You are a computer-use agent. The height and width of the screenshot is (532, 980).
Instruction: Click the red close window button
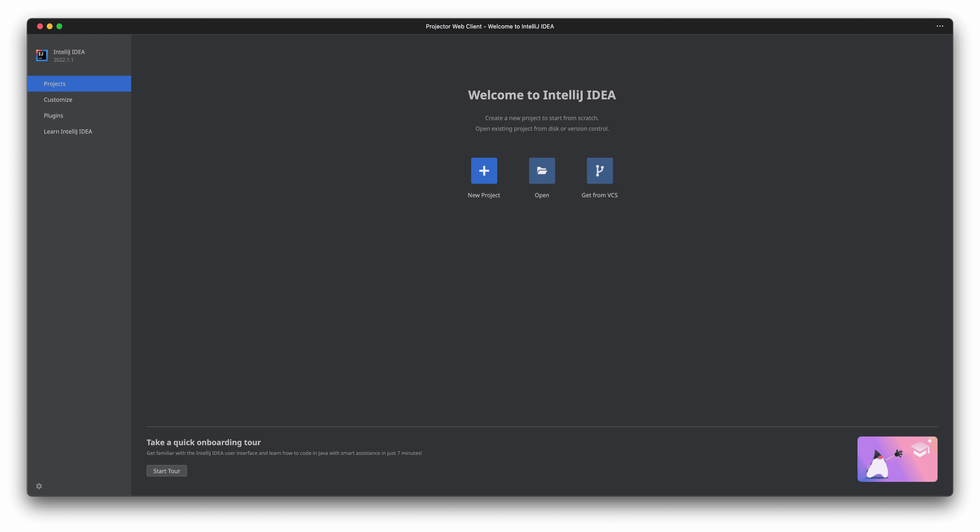point(40,26)
